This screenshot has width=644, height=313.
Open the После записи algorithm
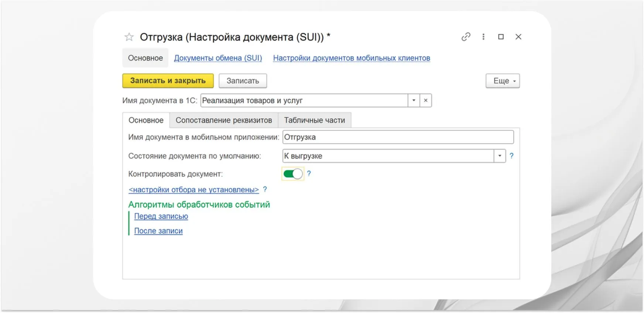coord(158,231)
